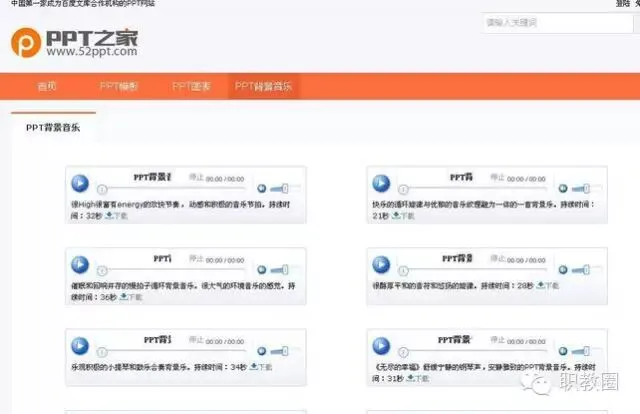Download the 32秒 energy track
This screenshot has width=640, height=414.
(x=116, y=216)
